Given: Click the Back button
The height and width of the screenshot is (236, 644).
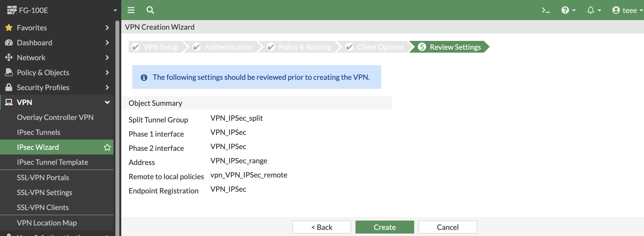Looking at the screenshot, I should pos(321,227).
